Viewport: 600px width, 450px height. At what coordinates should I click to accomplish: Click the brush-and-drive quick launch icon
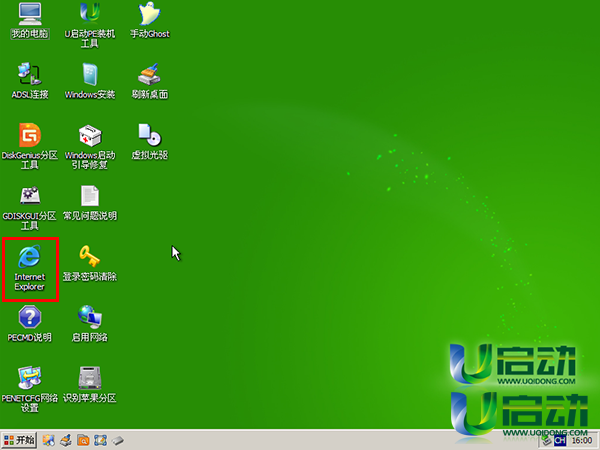point(66,440)
